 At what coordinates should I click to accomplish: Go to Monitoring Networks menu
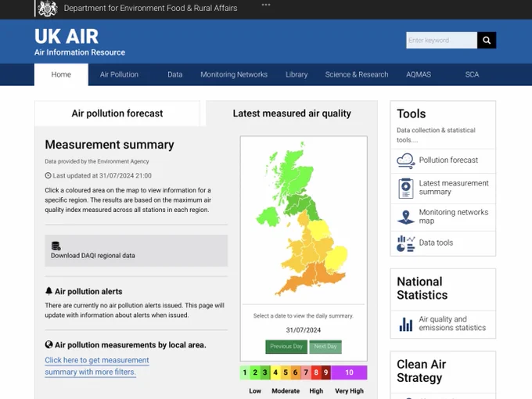(x=234, y=74)
